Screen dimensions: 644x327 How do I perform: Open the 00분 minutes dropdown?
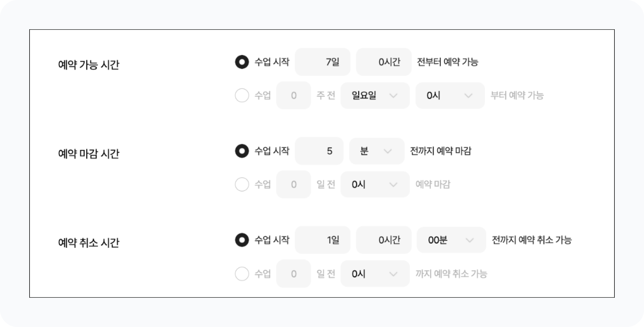click(451, 240)
